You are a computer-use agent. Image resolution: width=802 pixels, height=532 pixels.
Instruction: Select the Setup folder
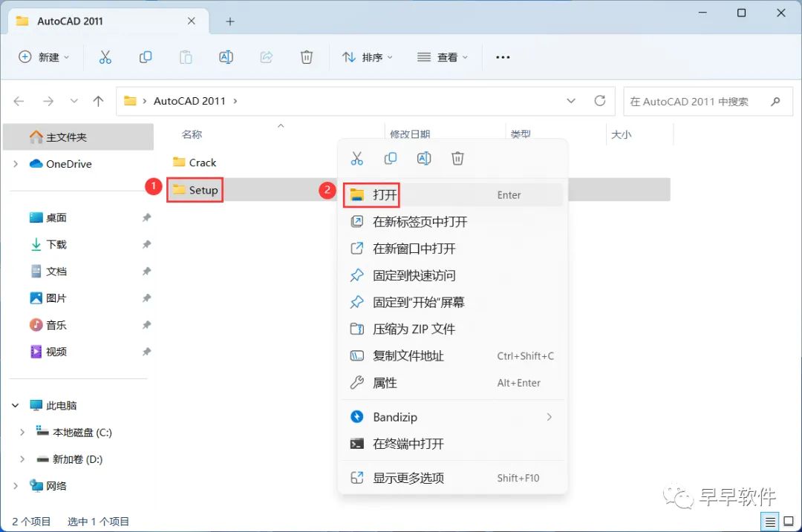click(x=195, y=190)
